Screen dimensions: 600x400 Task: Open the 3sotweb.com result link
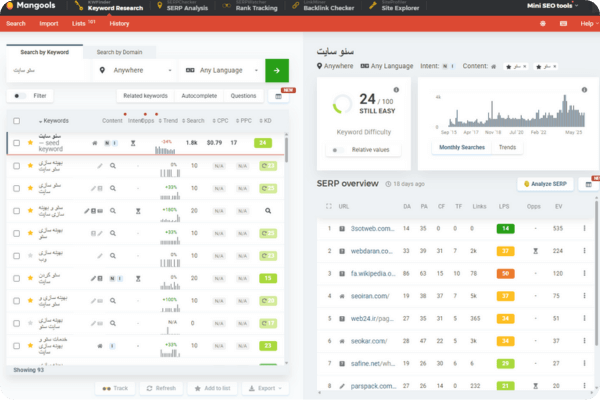point(372,229)
